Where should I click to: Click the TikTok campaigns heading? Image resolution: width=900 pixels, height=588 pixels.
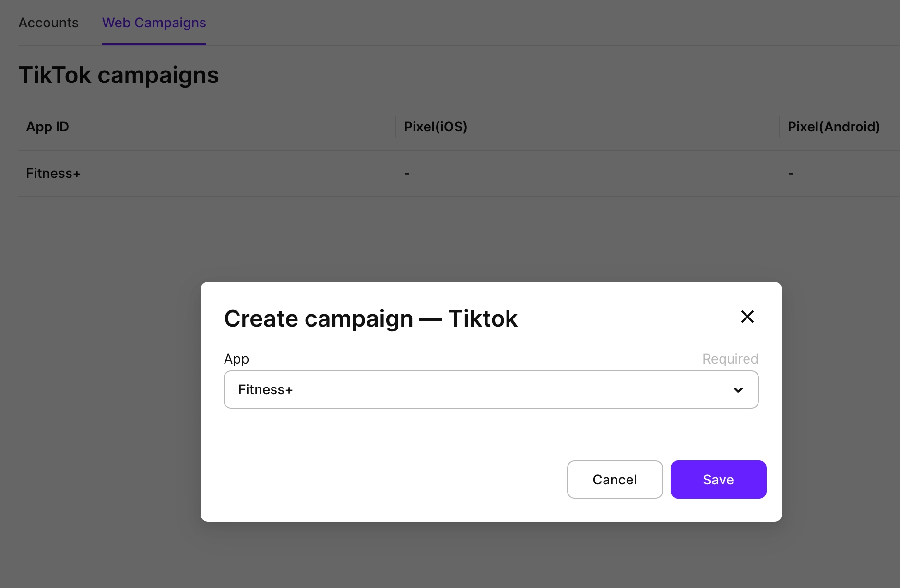coord(119,75)
